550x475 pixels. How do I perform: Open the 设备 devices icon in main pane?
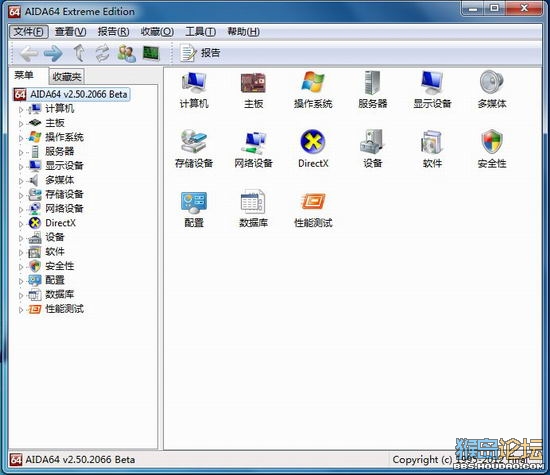(373, 149)
